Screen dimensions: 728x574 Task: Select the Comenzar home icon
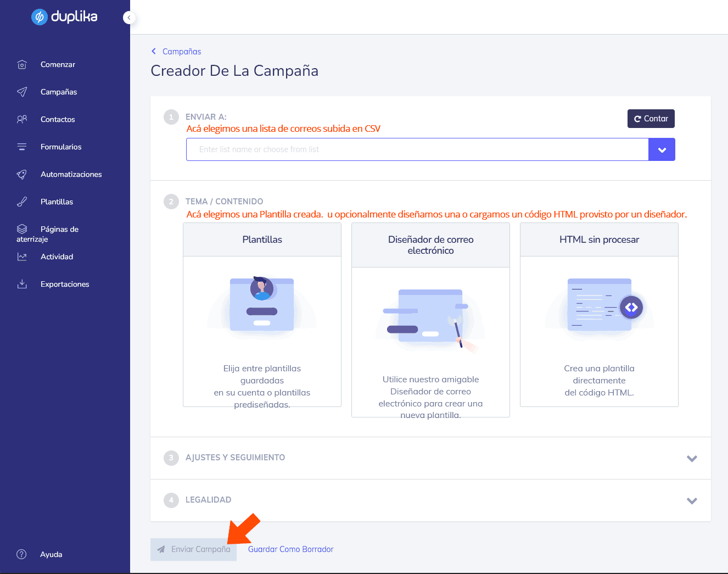[21, 64]
